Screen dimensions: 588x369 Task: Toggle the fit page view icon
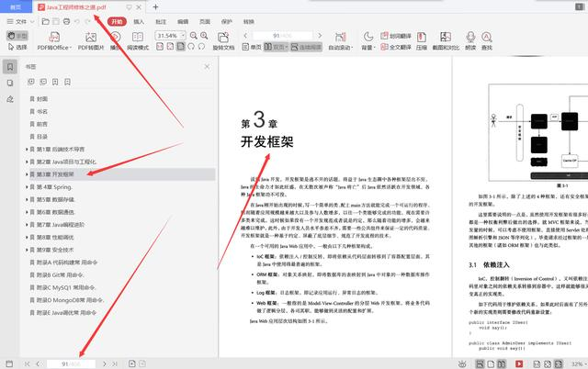click(x=181, y=47)
